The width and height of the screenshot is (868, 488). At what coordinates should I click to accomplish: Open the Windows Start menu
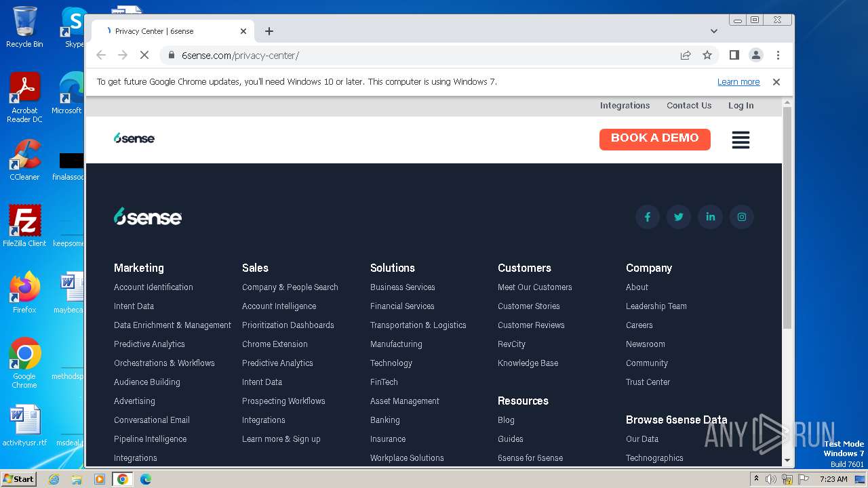click(x=19, y=479)
